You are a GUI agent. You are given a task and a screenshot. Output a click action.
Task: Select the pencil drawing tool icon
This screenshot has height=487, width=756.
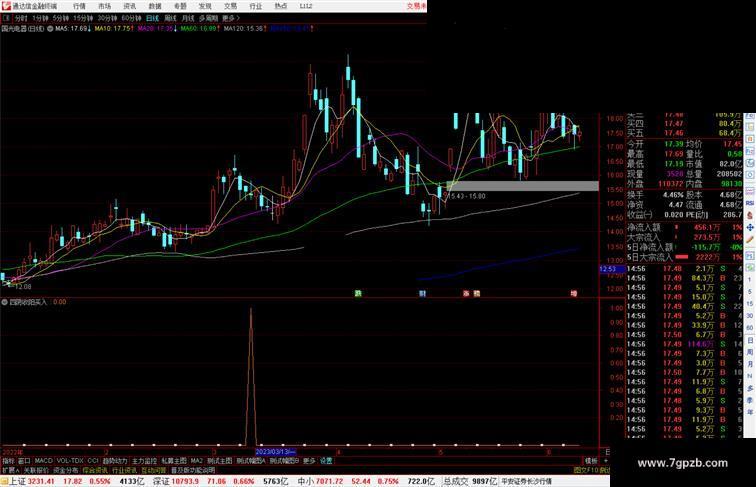(750, 240)
